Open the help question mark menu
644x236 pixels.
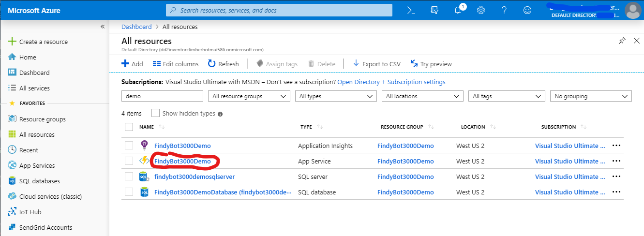pos(504,10)
